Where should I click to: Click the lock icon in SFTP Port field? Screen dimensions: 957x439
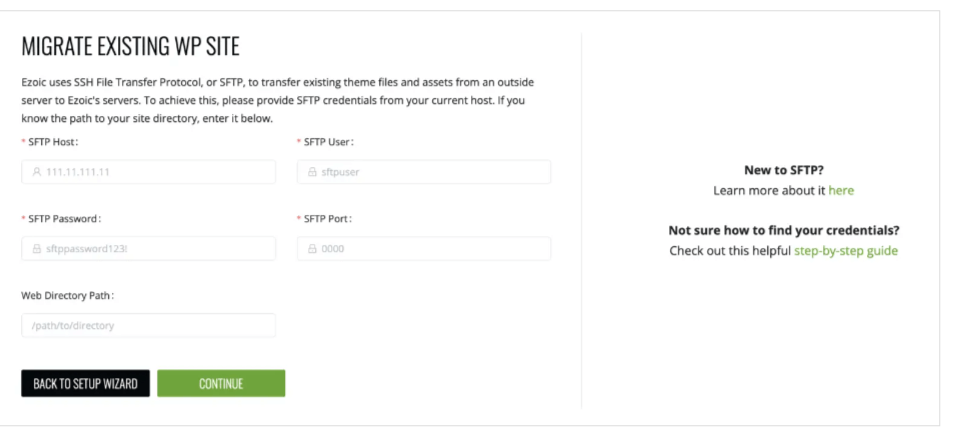tap(312, 249)
